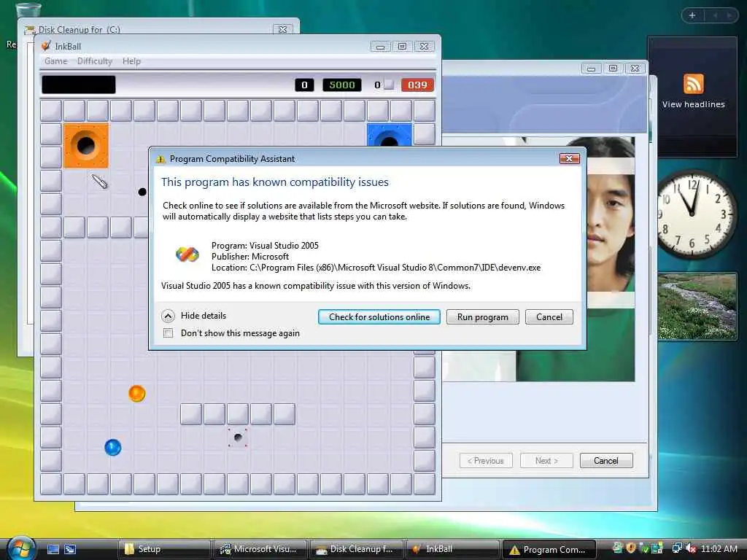Minimize the InkBall window
747x560 pixels.
click(x=380, y=46)
